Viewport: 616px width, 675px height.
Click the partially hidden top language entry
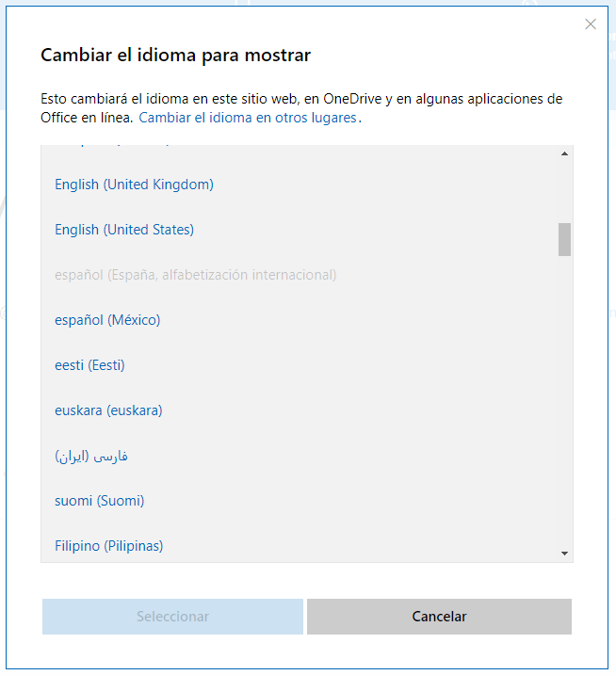pyautogui.click(x=113, y=148)
